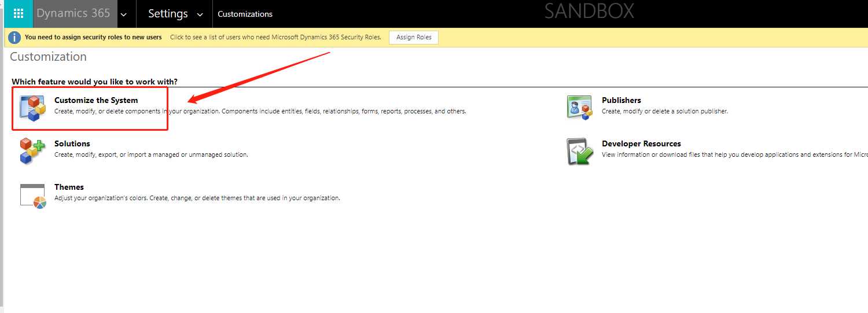Click 'Create, modify or delete a solution publisher' text
This screenshot has height=313, width=868.
(x=665, y=111)
